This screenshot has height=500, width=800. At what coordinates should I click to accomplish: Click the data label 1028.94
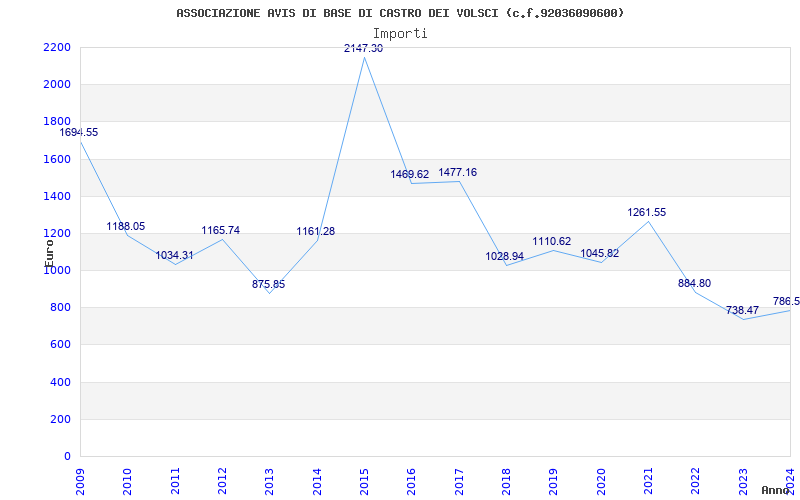[x=505, y=257]
